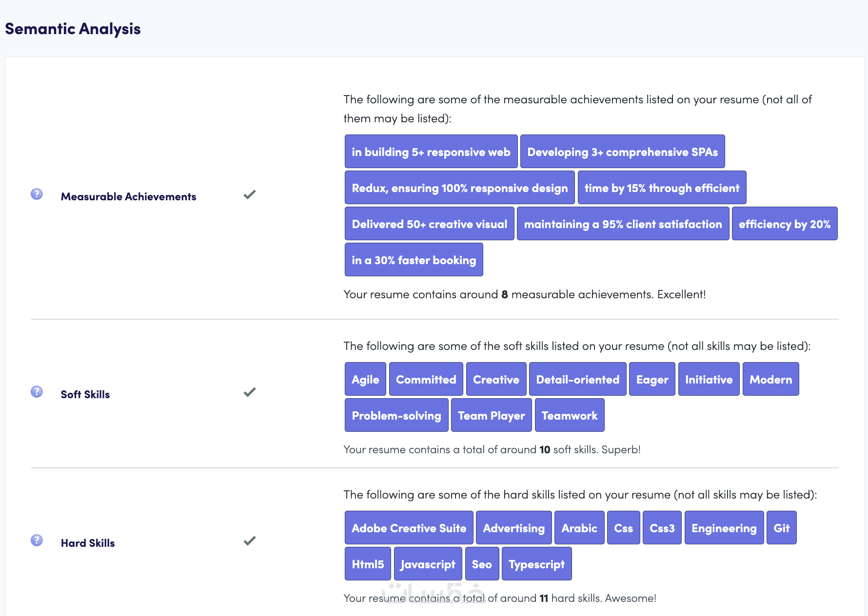Click 'in a 30% faster booking' tag
The width and height of the screenshot is (868, 616).
pyautogui.click(x=414, y=260)
